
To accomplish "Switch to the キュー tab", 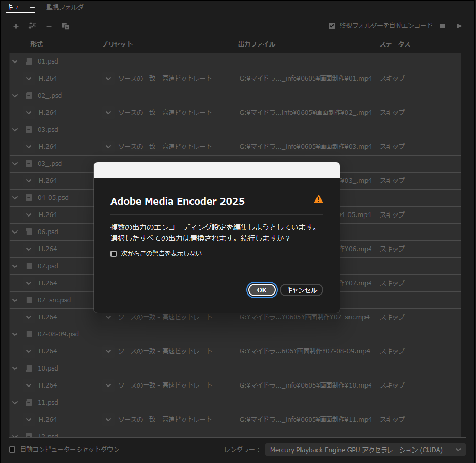I will tap(16, 7).
